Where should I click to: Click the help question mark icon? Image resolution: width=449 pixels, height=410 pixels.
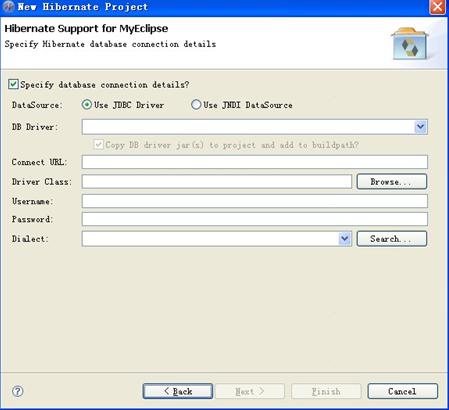18,391
